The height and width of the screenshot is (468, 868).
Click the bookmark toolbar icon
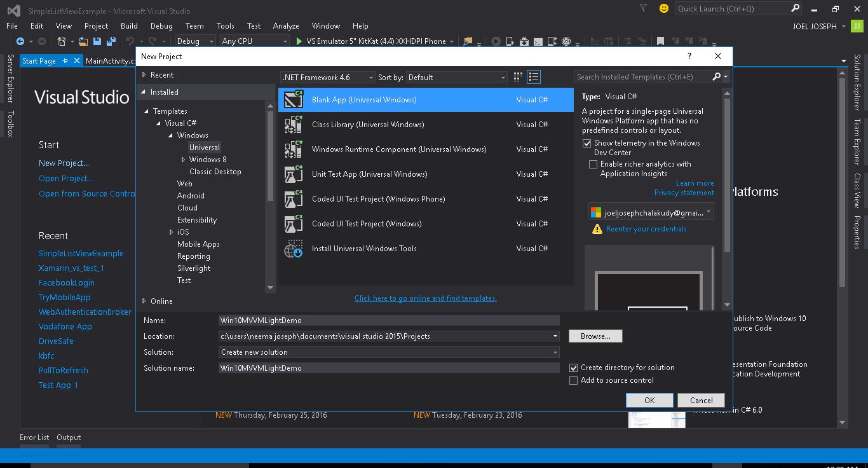click(x=660, y=41)
